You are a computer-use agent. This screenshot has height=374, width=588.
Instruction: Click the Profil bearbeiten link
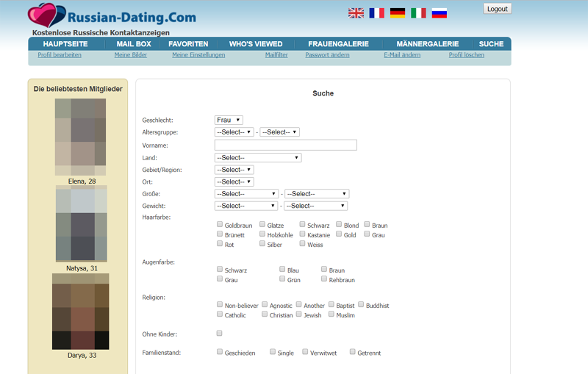[60, 54]
